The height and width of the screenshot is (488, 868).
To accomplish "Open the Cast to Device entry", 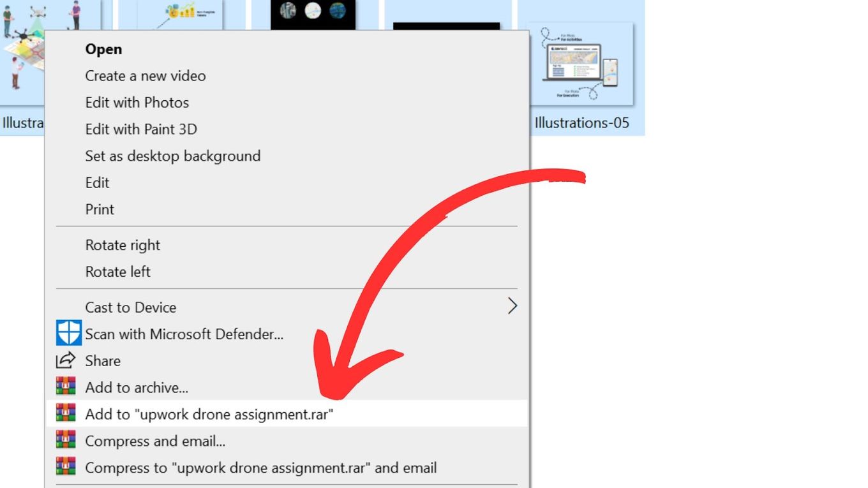I will click(287, 307).
